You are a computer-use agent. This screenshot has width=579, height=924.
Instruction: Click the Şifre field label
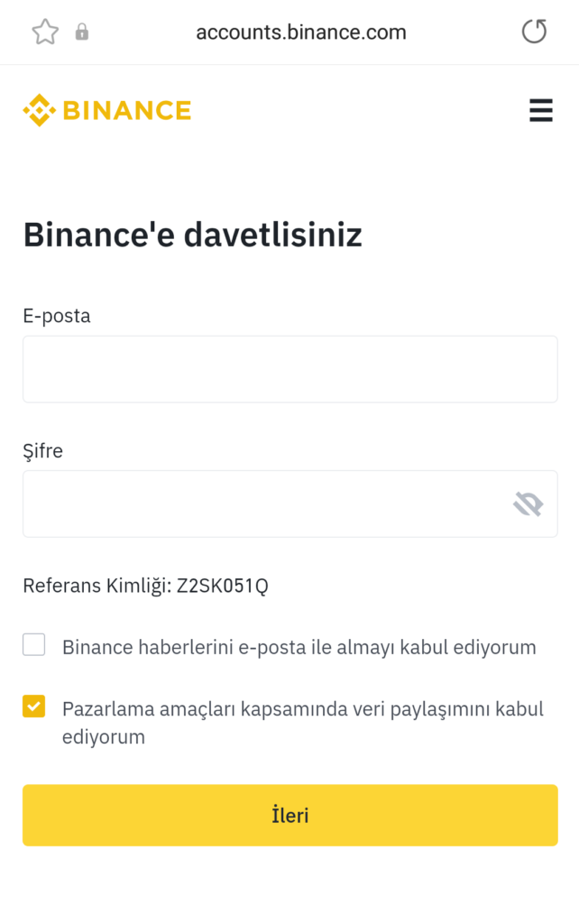43,450
